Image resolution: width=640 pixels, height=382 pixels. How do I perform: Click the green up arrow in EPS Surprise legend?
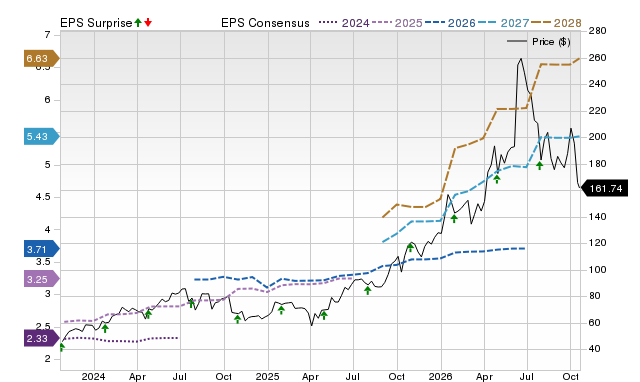pos(138,23)
